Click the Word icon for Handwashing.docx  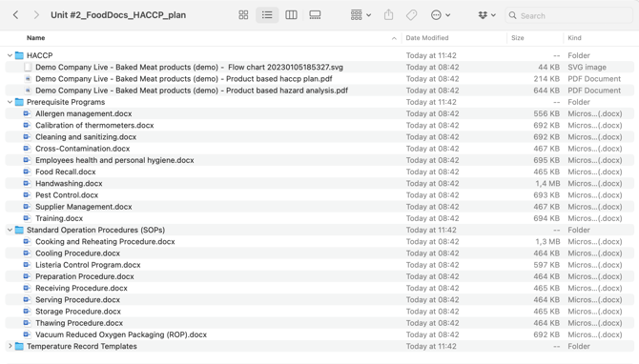pos(27,184)
